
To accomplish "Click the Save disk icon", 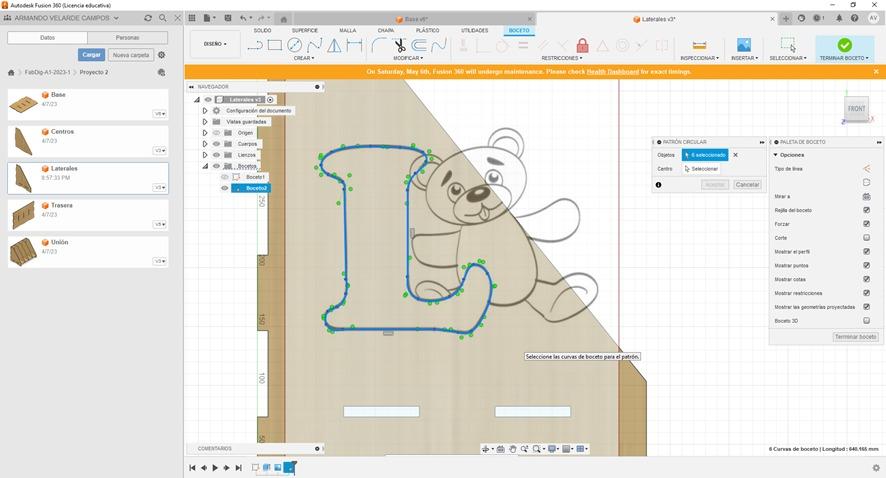I will pyautogui.click(x=228, y=18).
